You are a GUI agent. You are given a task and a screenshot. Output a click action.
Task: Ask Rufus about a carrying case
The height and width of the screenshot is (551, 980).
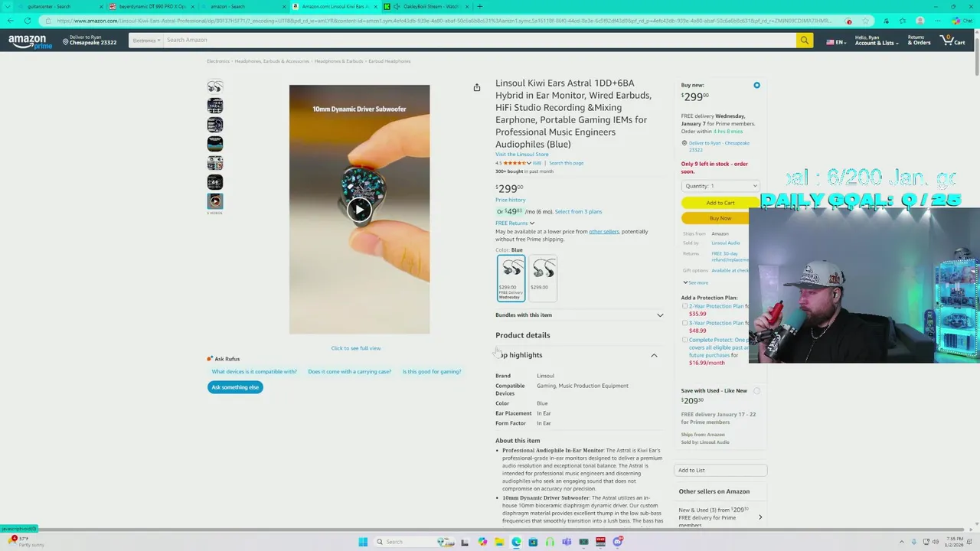pos(350,372)
